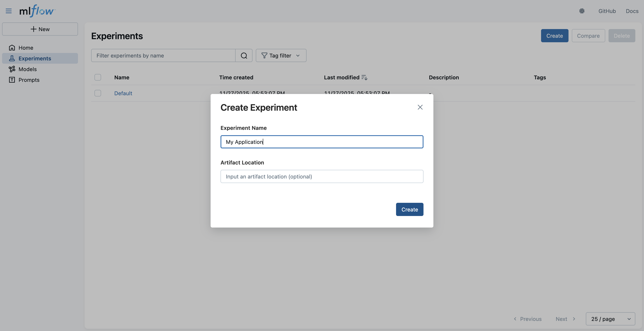The width and height of the screenshot is (644, 331).
Task: Close the Create Experiment dialog
Action: point(420,107)
